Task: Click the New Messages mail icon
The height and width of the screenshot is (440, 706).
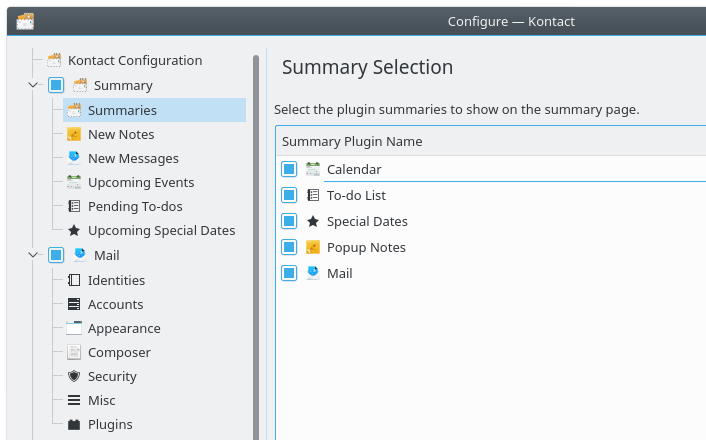Action: point(74,159)
